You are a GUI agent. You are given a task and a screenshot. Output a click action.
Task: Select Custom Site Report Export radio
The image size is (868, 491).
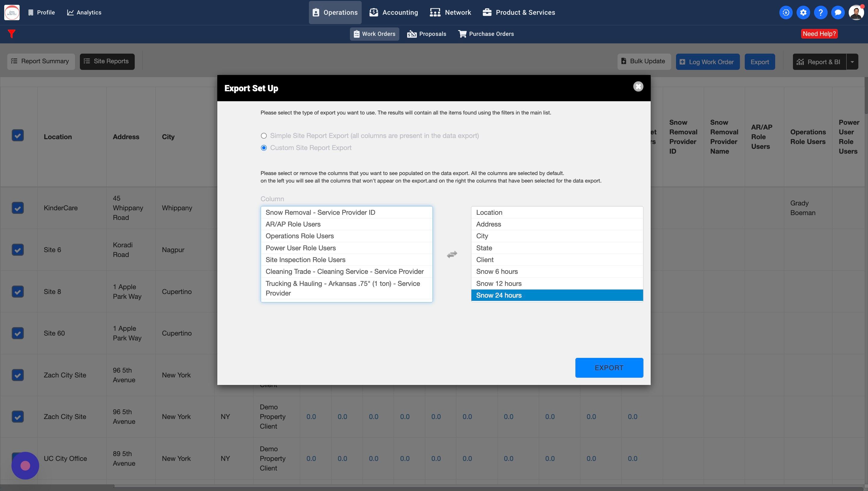coord(264,148)
